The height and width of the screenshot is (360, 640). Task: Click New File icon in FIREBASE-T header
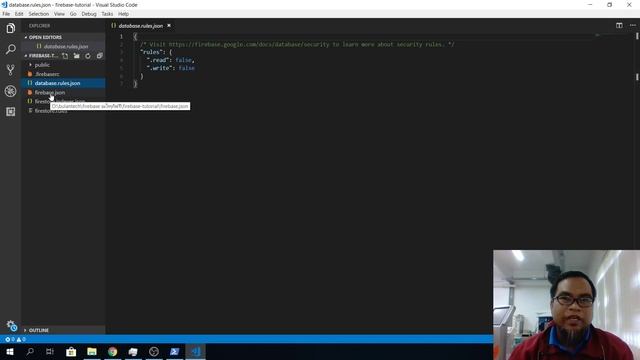65,56
